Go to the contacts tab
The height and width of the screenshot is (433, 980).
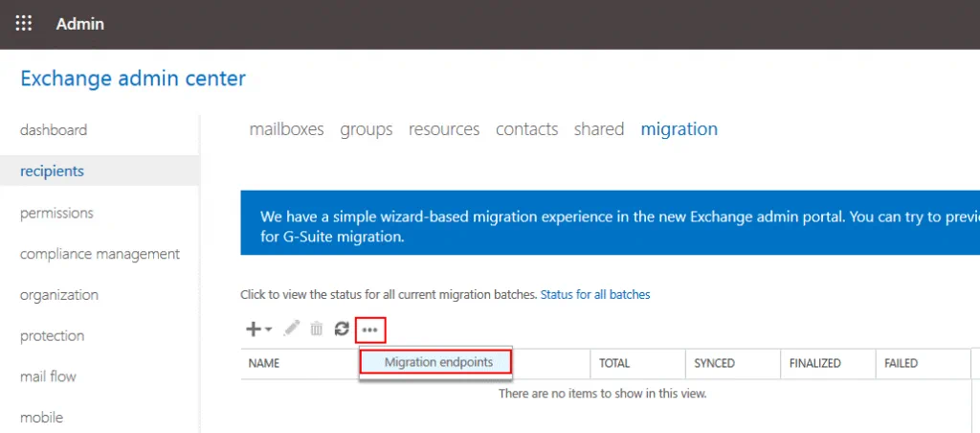pos(526,129)
